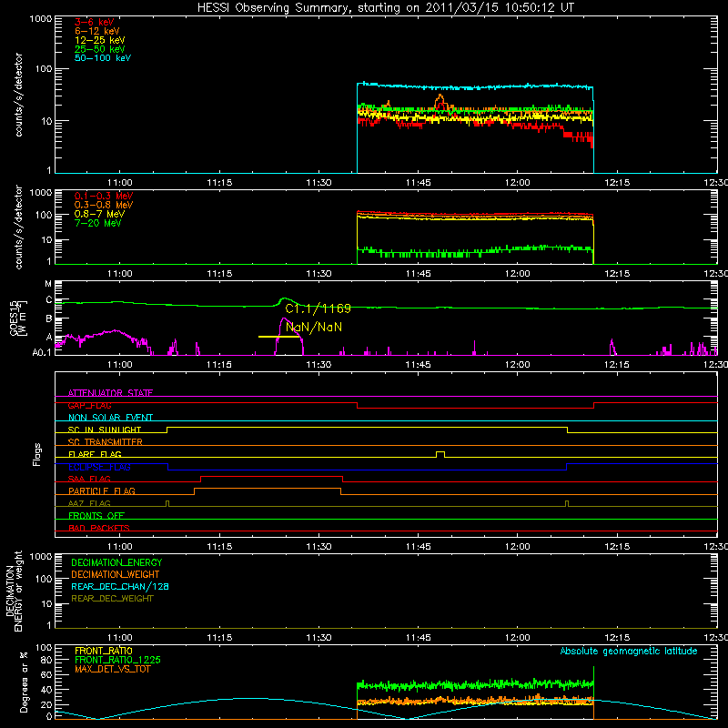Click the REAR_DEC_CHAN/128 legend label
728x728 pixels.
120,587
